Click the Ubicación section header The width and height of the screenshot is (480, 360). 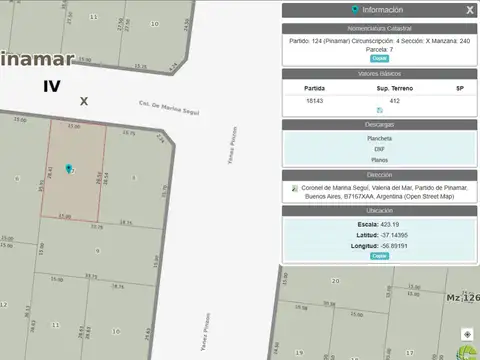click(x=379, y=210)
